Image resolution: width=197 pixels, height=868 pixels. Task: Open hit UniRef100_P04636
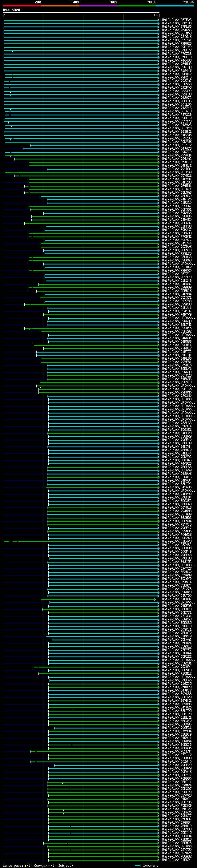point(177,535)
